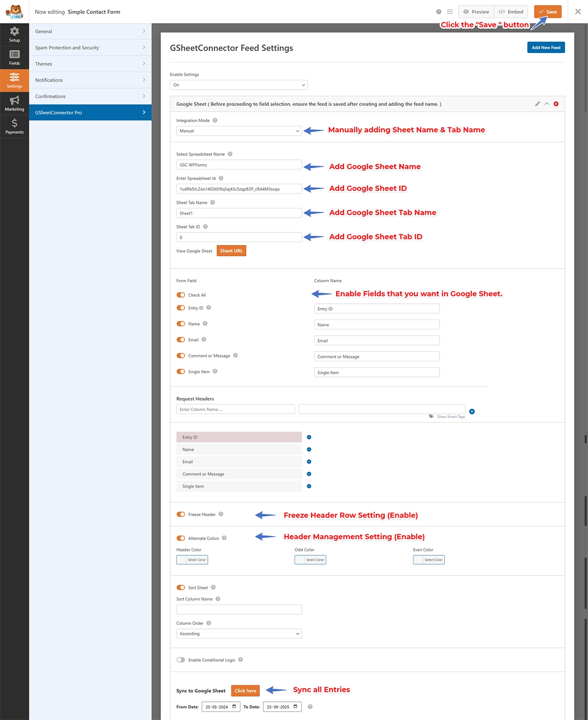Open the Integration Mode dropdown
Image resolution: width=588 pixels, height=720 pixels.
tap(239, 131)
